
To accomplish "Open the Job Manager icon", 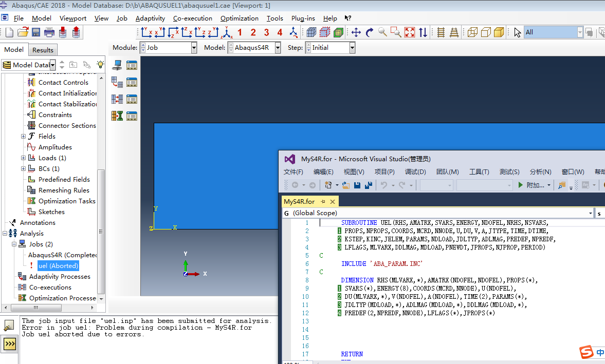I will pyautogui.click(x=132, y=65).
